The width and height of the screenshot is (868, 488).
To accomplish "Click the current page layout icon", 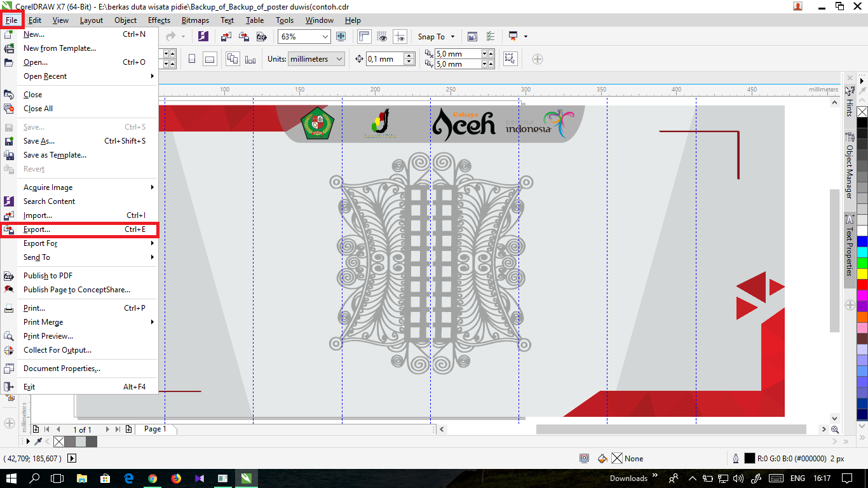I will [250, 59].
